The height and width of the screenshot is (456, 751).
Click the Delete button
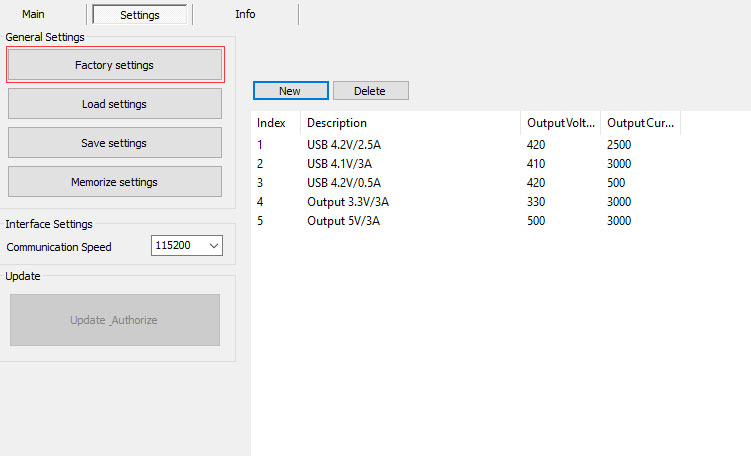click(370, 91)
